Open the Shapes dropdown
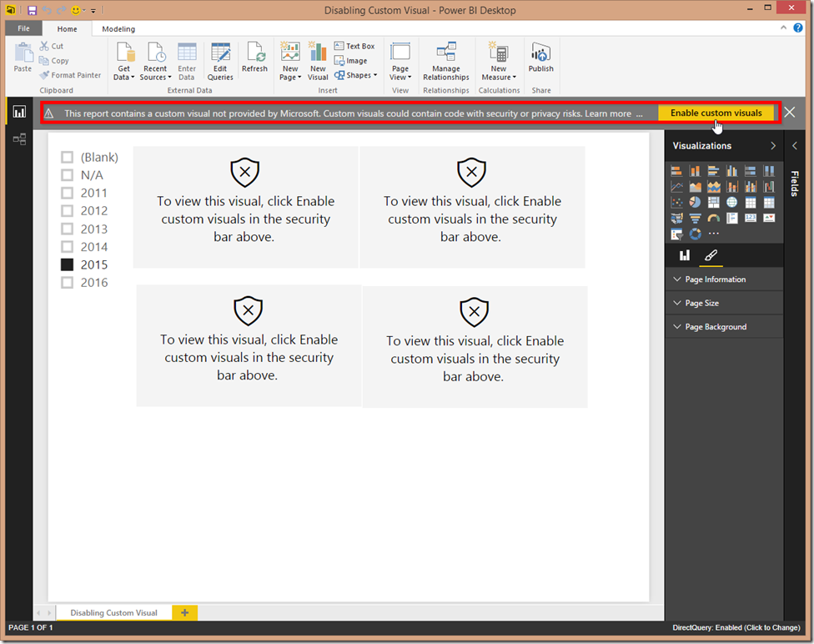 point(356,75)
